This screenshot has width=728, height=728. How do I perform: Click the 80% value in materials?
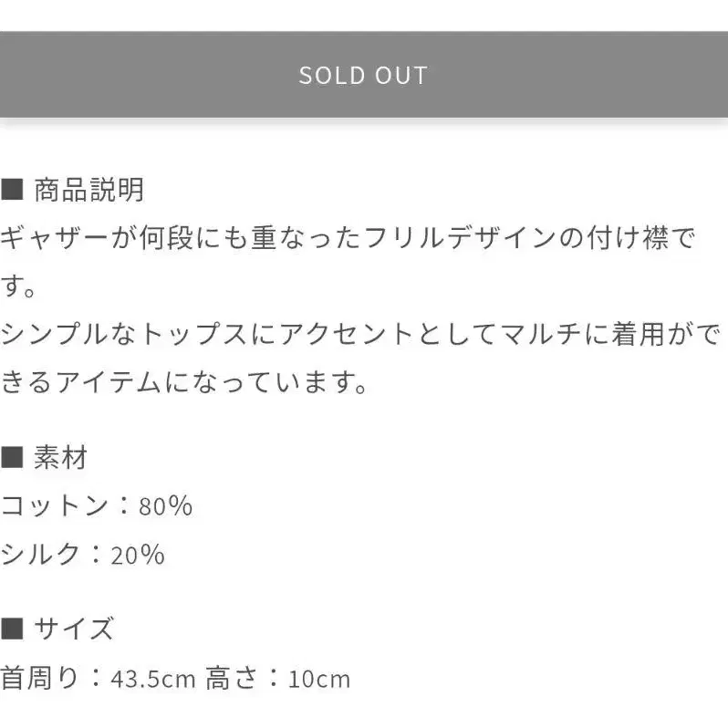[165, 505]
